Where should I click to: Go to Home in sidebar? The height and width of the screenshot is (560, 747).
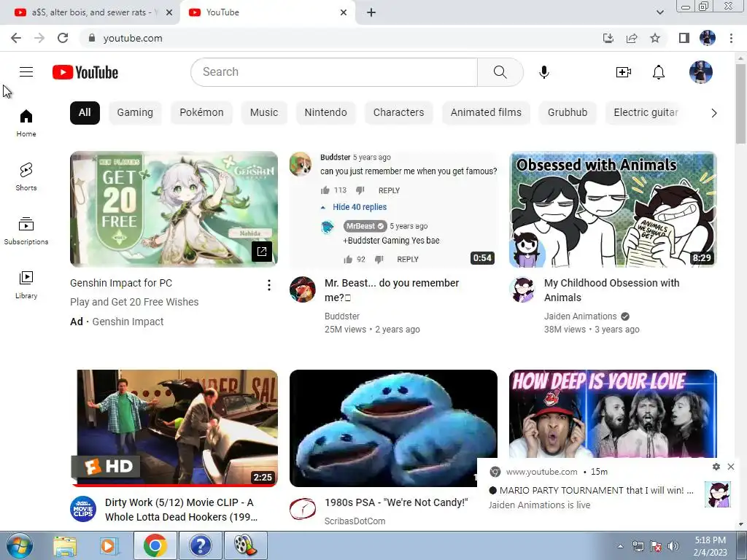coord(26,123)
